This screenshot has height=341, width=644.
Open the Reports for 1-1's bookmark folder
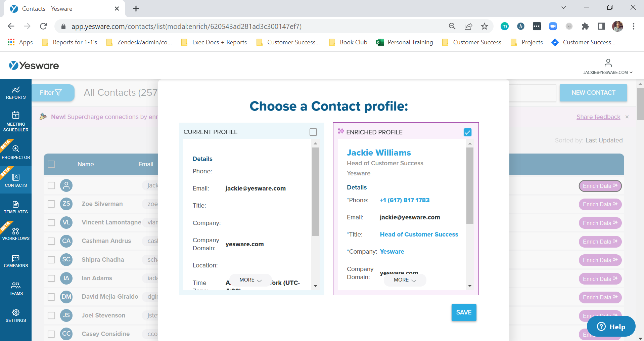click(70, 42)
